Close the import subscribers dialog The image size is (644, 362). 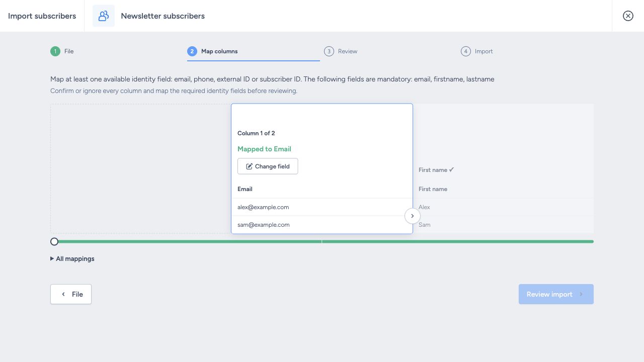coord(628,16)
